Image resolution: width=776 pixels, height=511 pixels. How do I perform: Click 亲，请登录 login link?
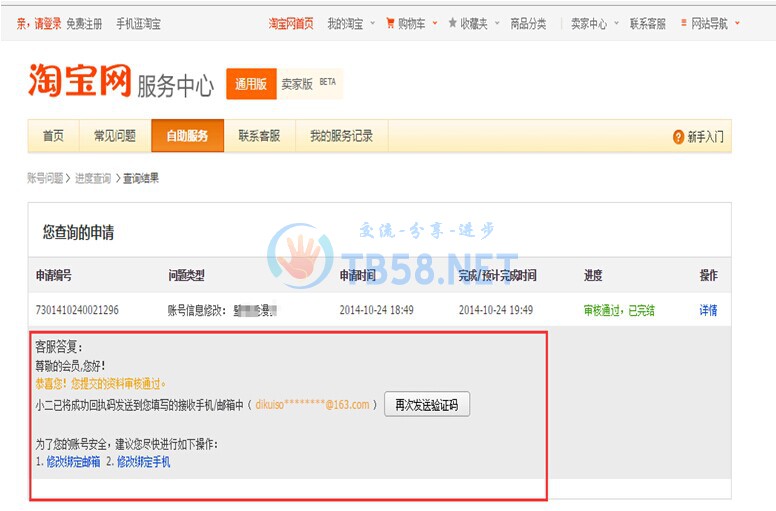click(39, 23)
